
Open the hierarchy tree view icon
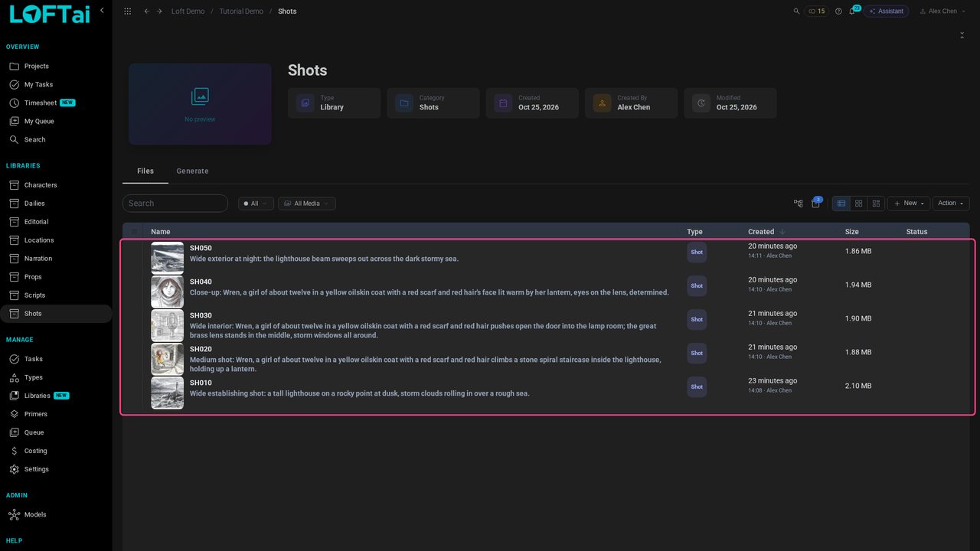[799, 204]
